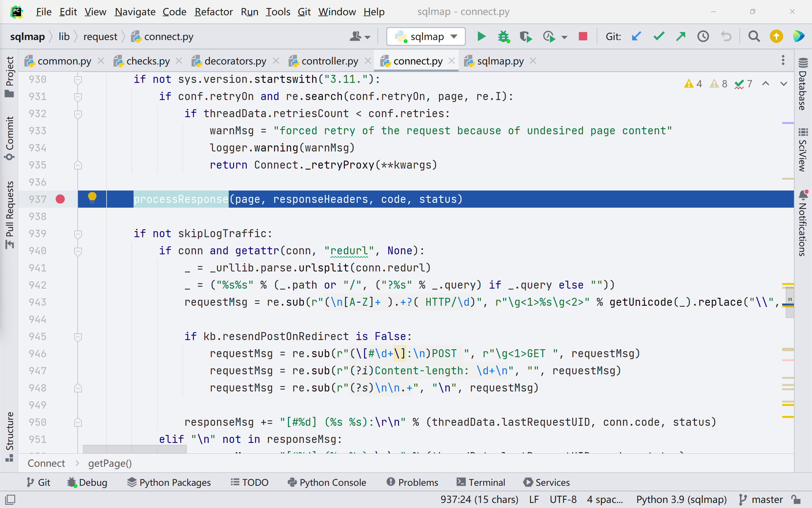Screen dimensions: 812x508
Task: Run the sqlmap configuration
Action: 481,36
